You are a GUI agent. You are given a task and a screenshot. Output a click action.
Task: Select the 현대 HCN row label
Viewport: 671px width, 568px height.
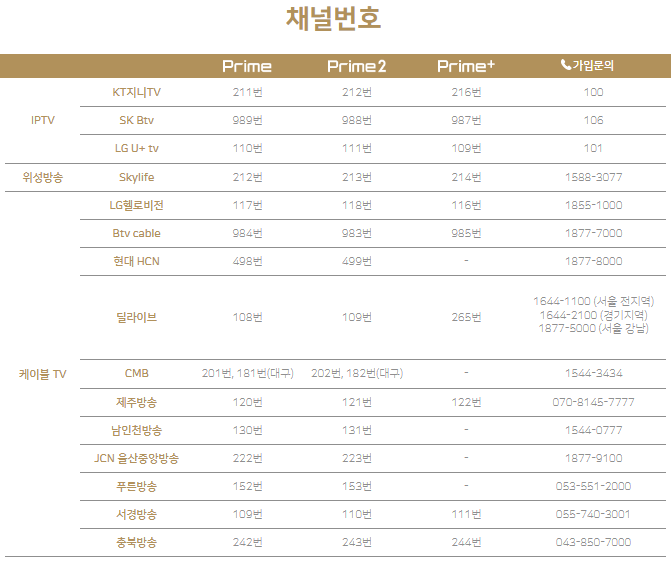click(137, 262)
